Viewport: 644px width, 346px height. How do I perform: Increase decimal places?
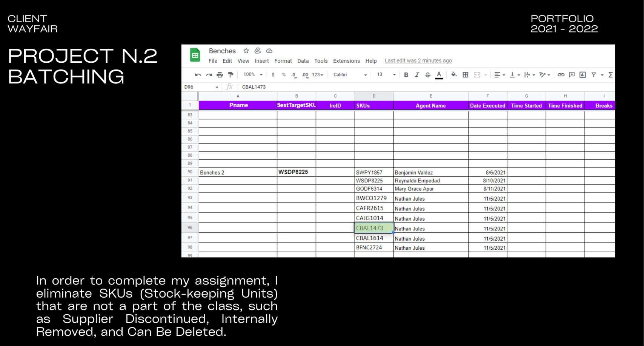click(305, 75)
